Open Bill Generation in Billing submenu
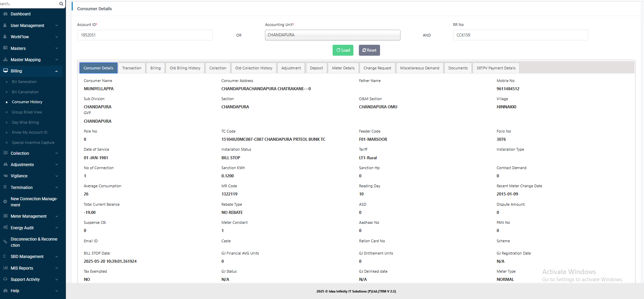This screenshot has height=299, width=644. pyautogui.click(x=24, y=82)
